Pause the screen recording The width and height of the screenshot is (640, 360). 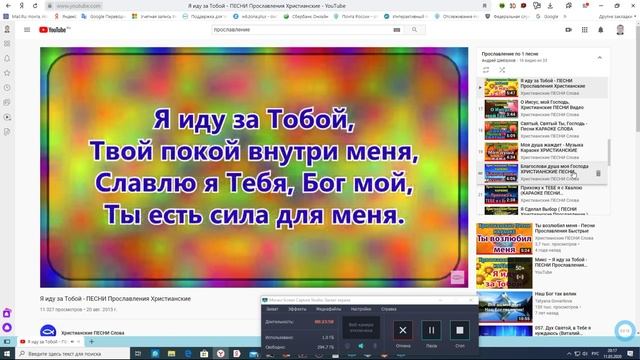tap(431, 330)
